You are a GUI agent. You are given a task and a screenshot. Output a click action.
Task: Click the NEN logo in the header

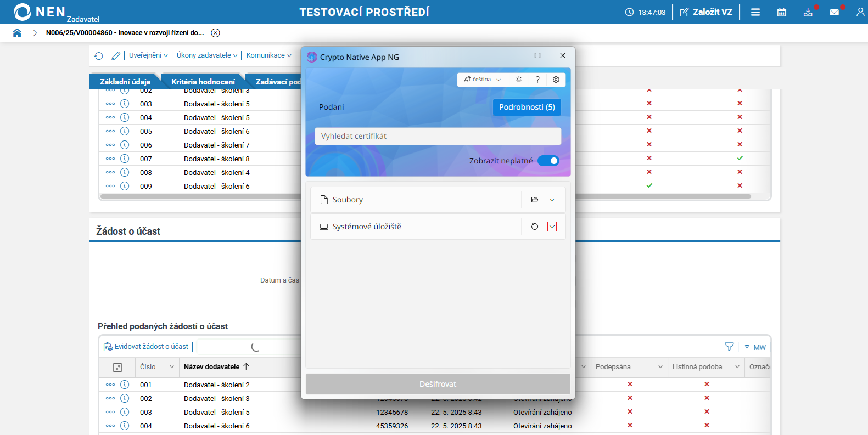tap(40, 12)
